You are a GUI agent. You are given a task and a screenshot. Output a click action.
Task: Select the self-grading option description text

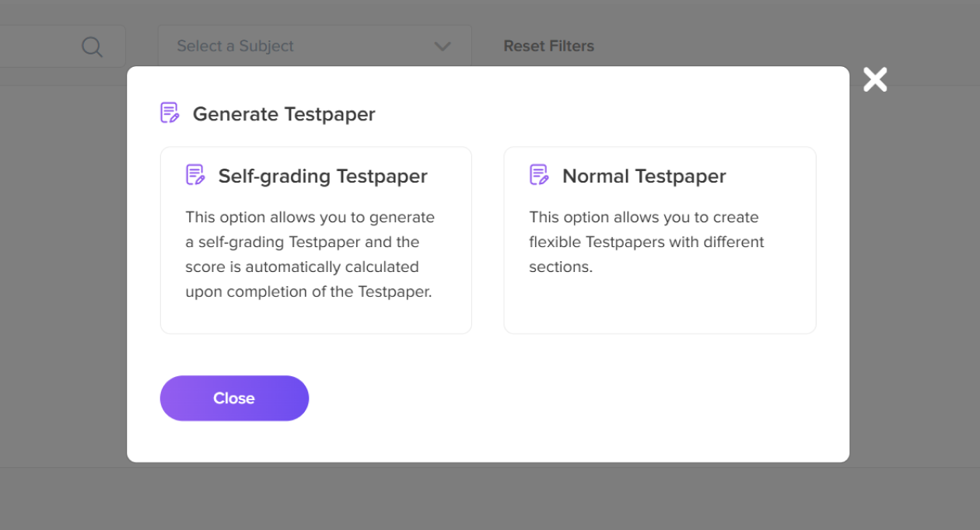(x=311, y=254)
